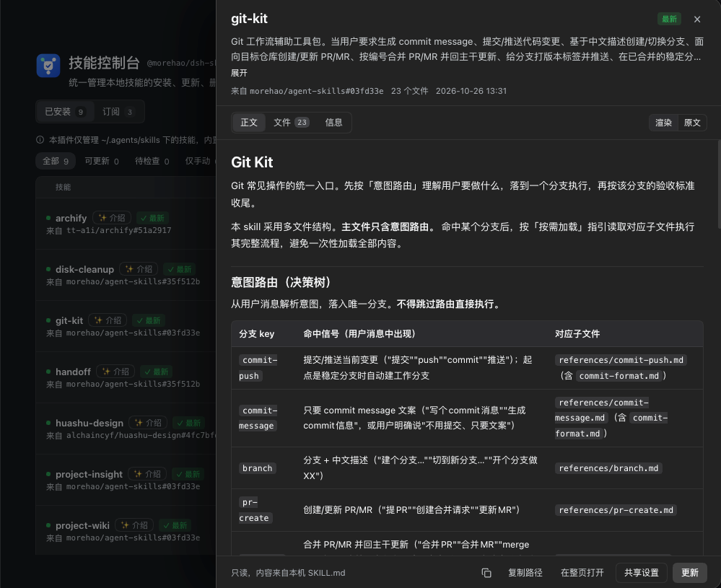Open the huashu-design 介绍 badge
The height and width of the screenshot is (588, 721).
[x=149, y=423]
